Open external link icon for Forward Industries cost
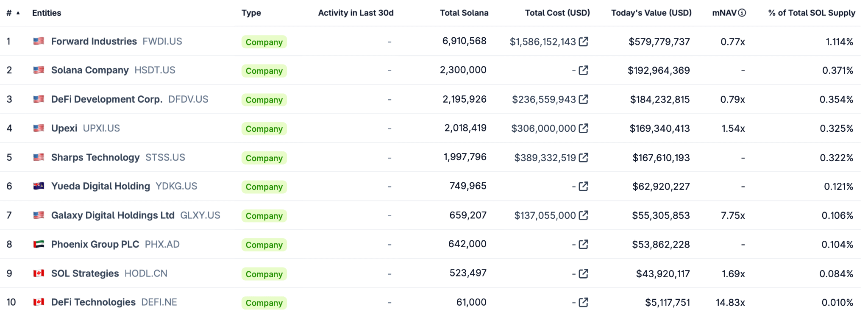This screenshot has width=868, height=315. (x=584, y=42)
